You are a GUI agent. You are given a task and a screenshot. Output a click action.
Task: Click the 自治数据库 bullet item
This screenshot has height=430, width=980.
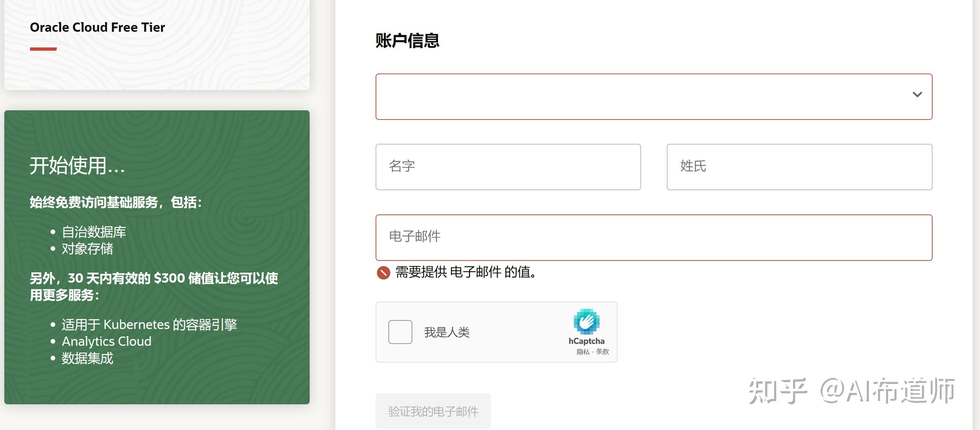pyautogui.click(x=94, y=231)
